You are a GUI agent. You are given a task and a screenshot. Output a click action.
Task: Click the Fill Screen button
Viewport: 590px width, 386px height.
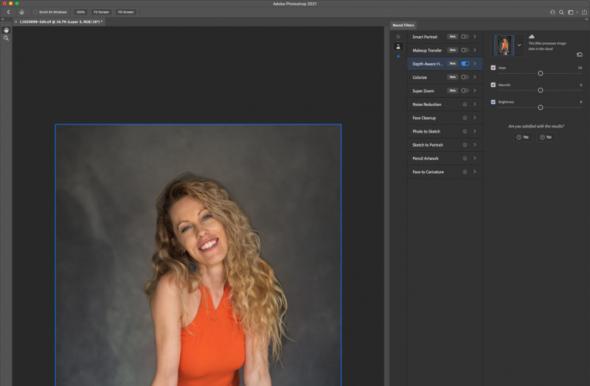coord(126,12)
